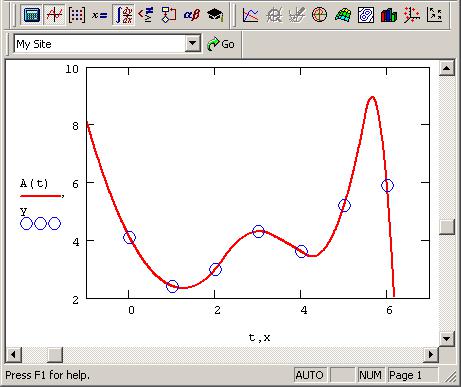The image size is (461, 387).
Task: Click the horizontal scrollbar left arrow
Action: click(13, 354)
